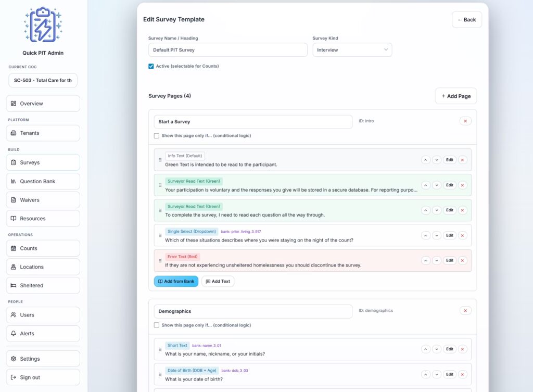This screenshot has width=533, height=392.
Task: Delete the Start a Survey page
Action: pyautogui.click(x=465, y=121)
